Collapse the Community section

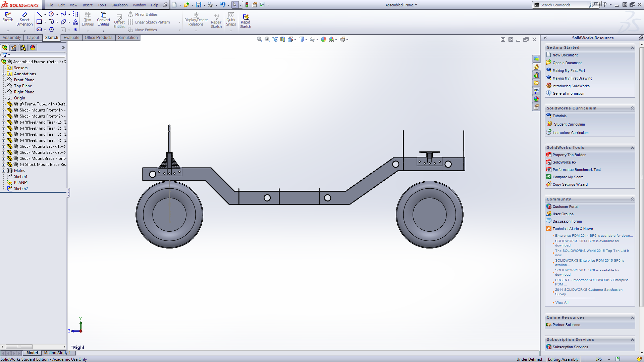[632, 199]
